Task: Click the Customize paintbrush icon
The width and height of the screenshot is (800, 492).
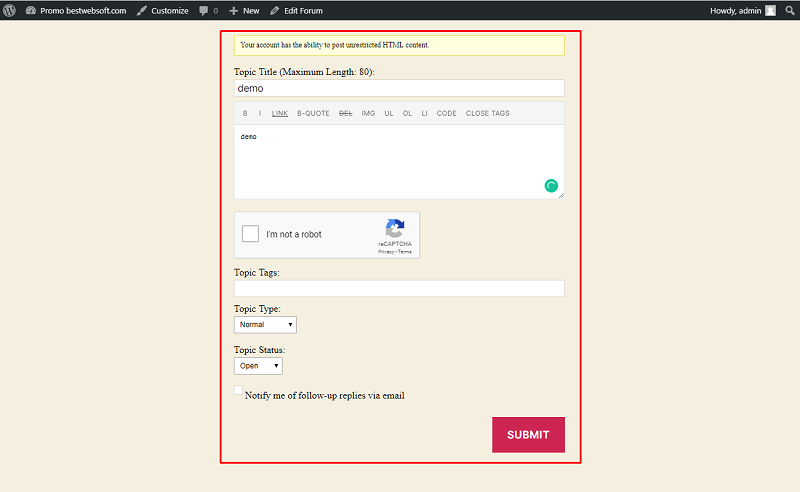Action: tap(142, 10)
